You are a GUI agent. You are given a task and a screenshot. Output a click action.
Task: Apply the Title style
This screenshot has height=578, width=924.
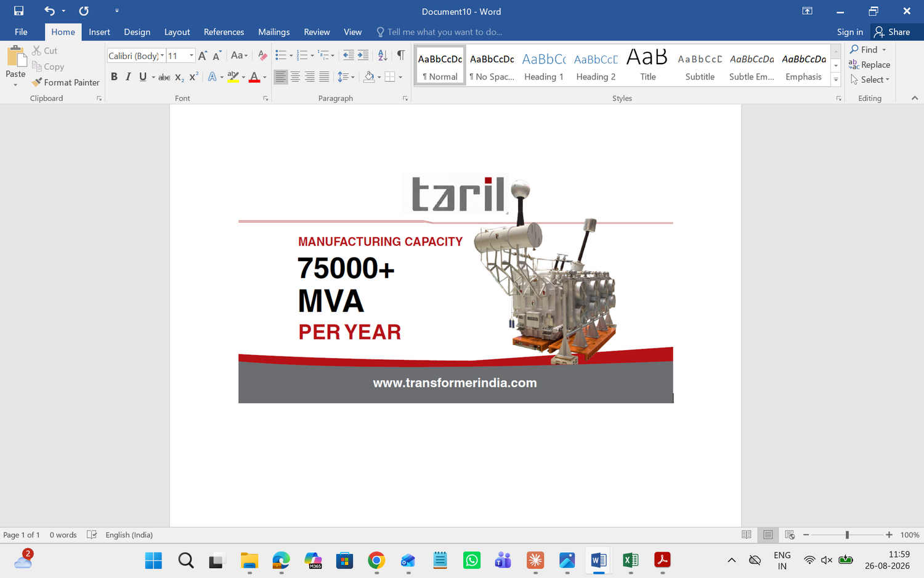pyautogui.click(x=647, y=65)
